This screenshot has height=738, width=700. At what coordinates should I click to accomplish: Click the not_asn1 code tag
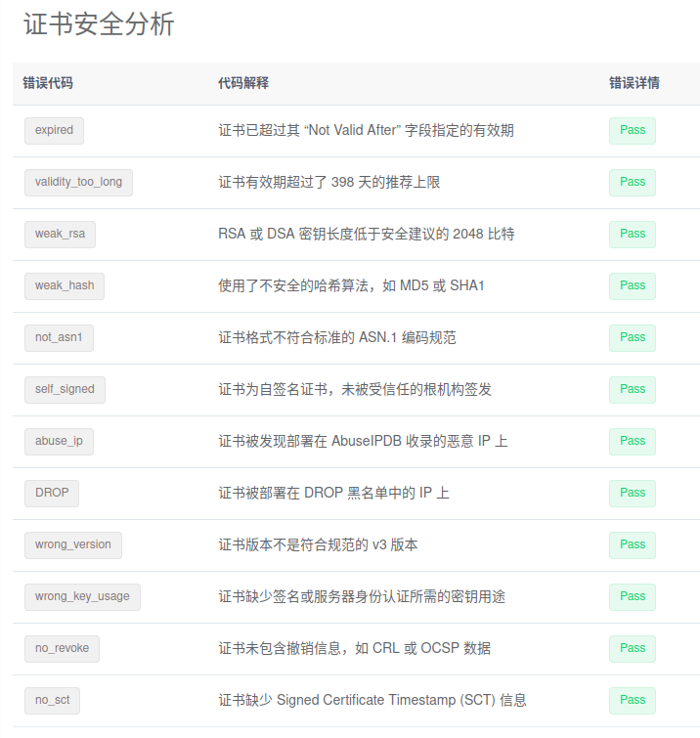pos(59,337)
